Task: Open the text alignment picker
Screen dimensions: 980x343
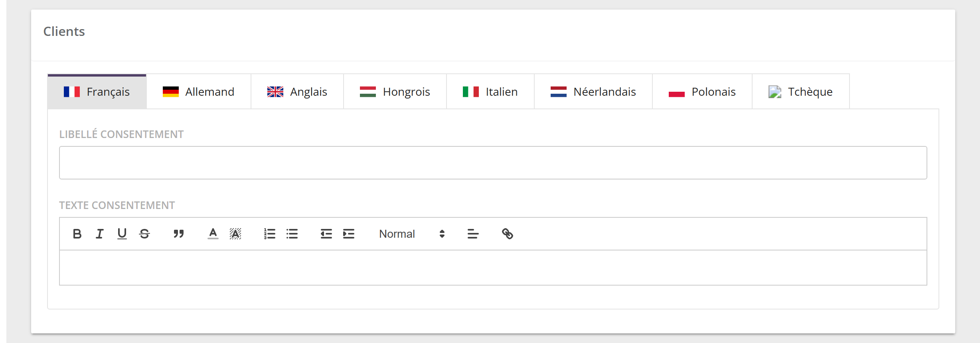Action: coord(473,234)
